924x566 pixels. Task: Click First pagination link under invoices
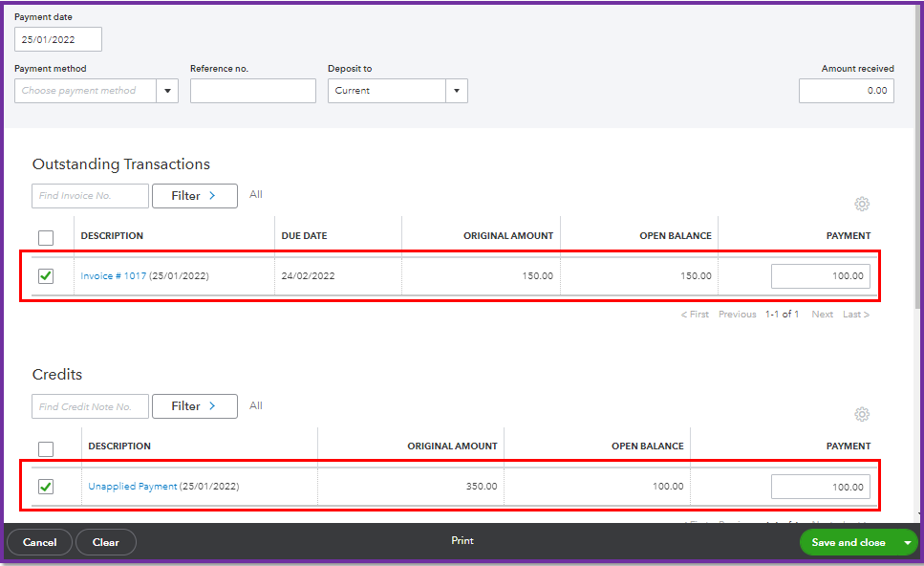(x=695, y=315)
